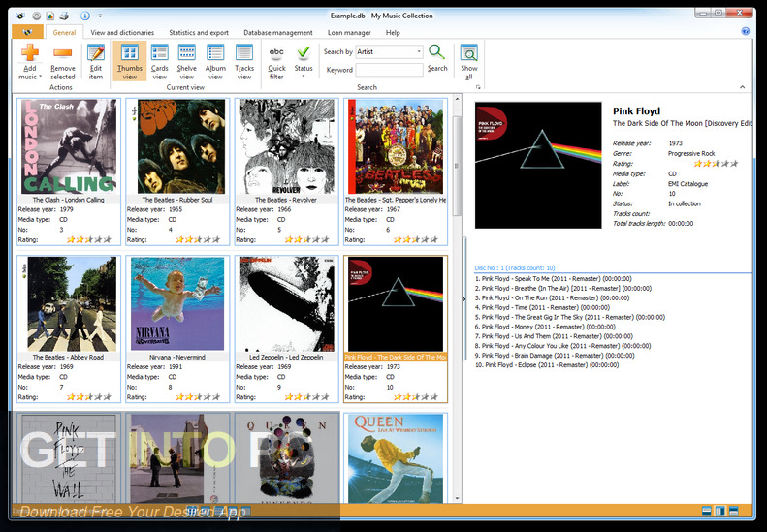Collapse the ribbon with chevron

click(742, 87)
